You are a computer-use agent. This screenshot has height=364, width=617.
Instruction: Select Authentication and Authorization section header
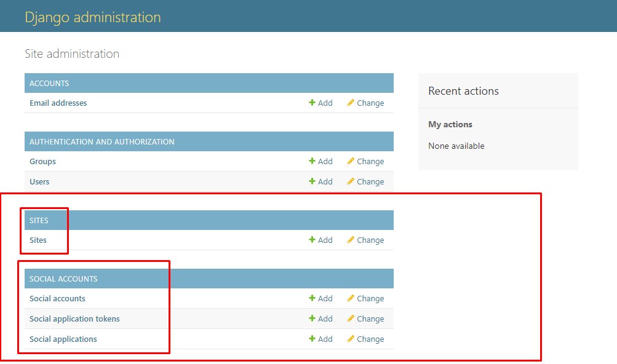click(102, 142)
